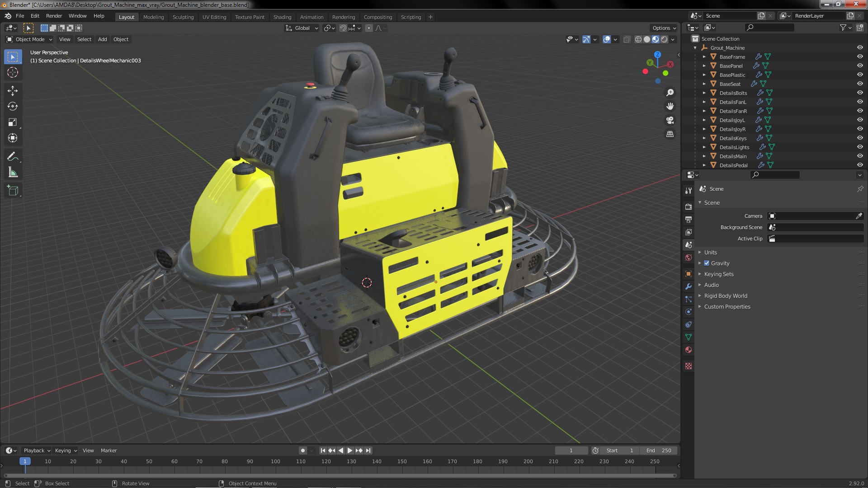Screen dimensions: 868x488
Task: Switch to the UV Editing workspace tab
Action: [214, 17]
